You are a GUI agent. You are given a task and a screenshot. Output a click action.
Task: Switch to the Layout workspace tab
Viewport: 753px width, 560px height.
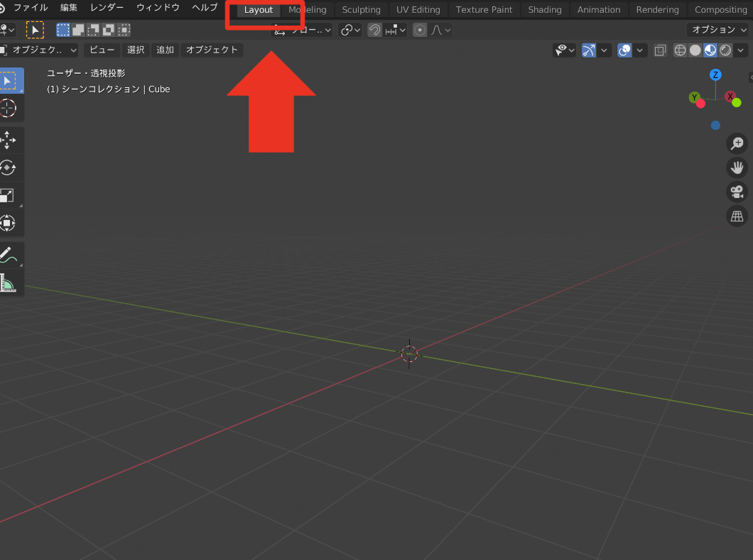click(x=259, y=10)
